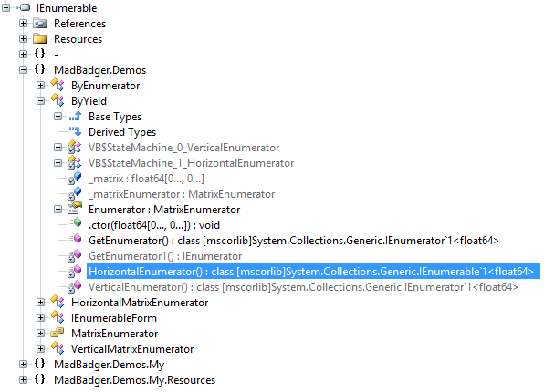
Task: Select the GetEnumerator() method entry
Action: pyautogui.click(x=294, y=240)
